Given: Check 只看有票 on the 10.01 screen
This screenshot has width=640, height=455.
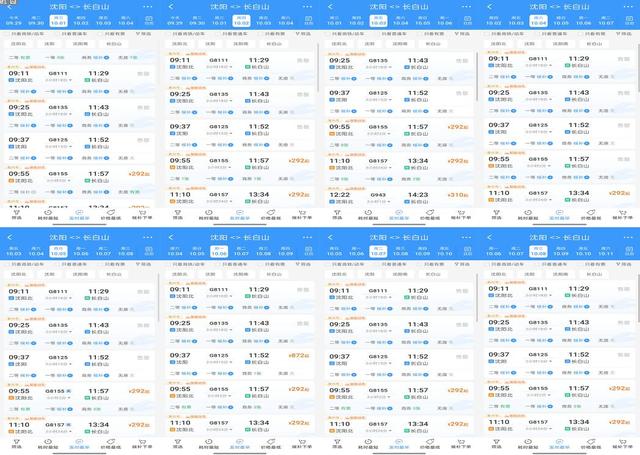Looking at the screenshot, I should (x=112, y=34).
